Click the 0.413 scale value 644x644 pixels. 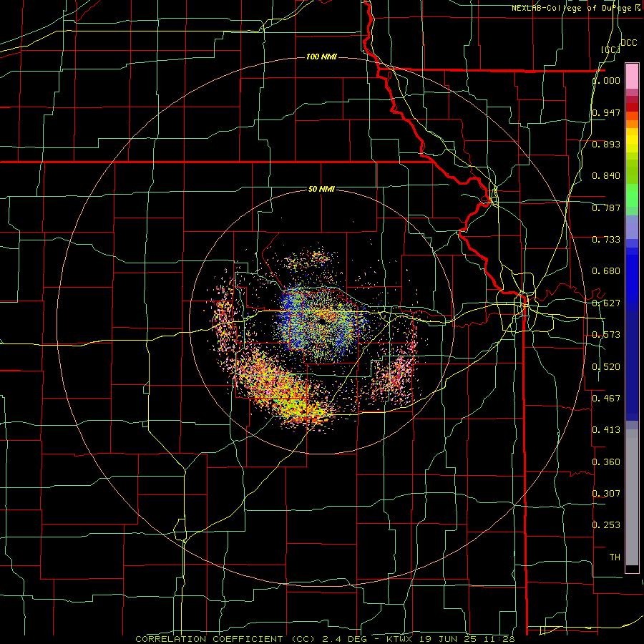[x=606, y=430]
